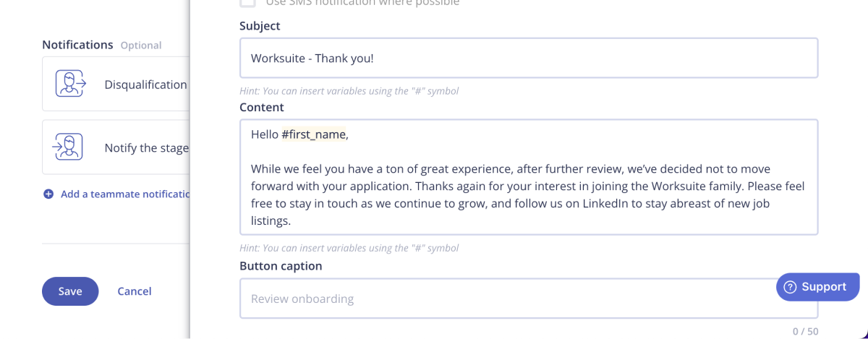Image resolution: width=868 pixels, height=339 pixels.
Task: Click the Use SMS notification label text
Action: pos(362,3)
